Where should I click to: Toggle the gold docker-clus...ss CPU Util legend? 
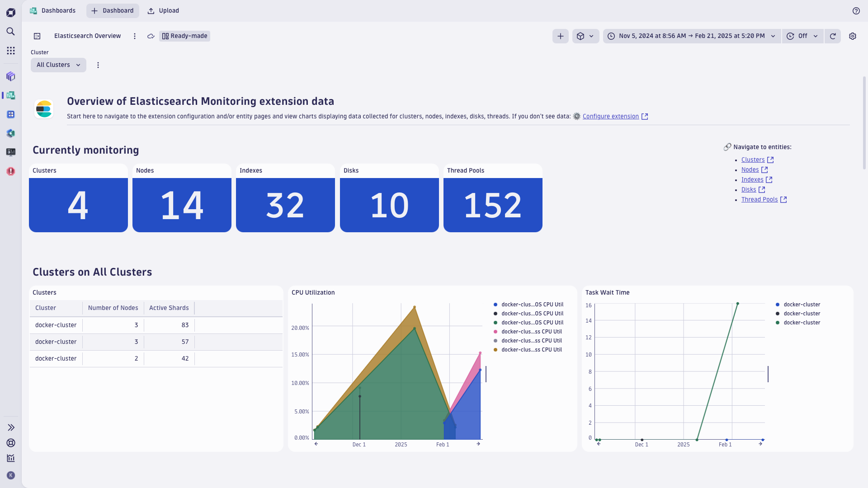[x=528, y=350]
